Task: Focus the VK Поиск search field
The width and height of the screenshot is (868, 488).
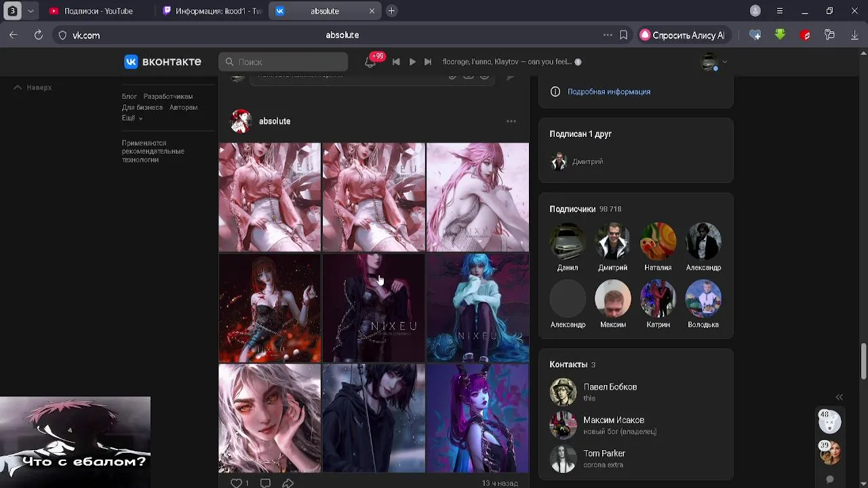Action: tap(283, 62)
